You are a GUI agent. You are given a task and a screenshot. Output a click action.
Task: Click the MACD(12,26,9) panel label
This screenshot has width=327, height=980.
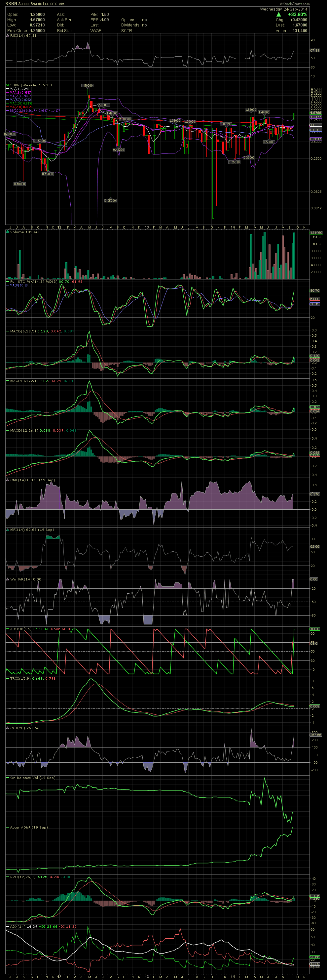click(41, 431)
